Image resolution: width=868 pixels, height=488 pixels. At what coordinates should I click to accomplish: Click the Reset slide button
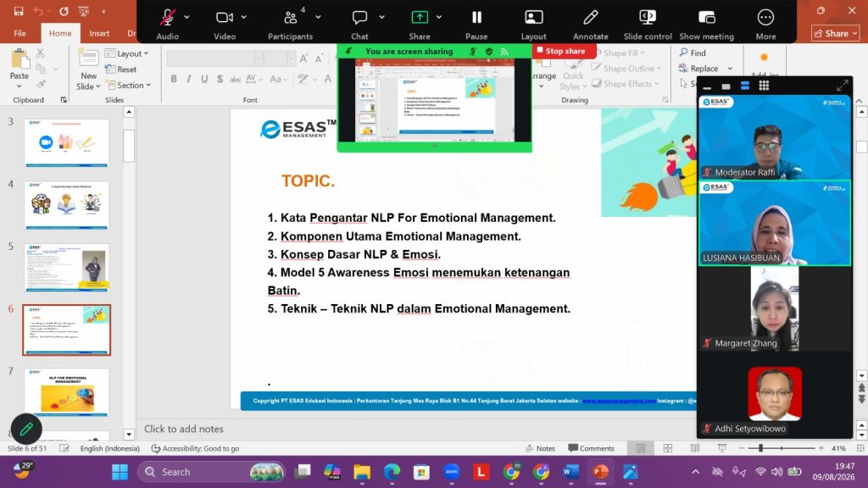(121, 69)
